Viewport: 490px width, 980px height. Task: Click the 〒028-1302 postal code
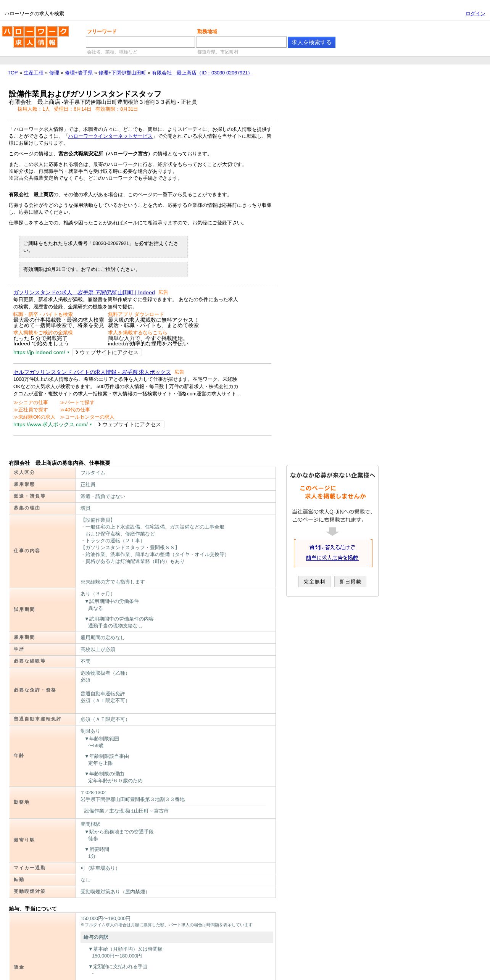pyautogui.click(x=93, y=793)
